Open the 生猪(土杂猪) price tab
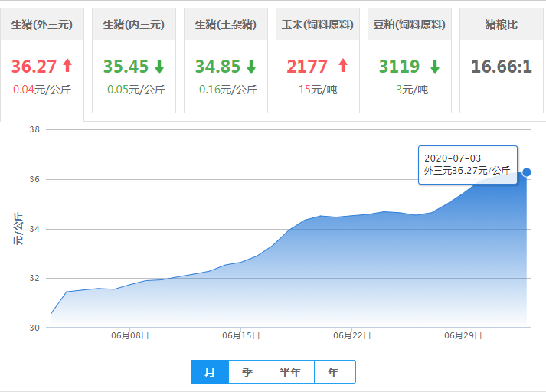Image resolution: width=546 pixels, height=392 pixels. (x=225, y=24)
